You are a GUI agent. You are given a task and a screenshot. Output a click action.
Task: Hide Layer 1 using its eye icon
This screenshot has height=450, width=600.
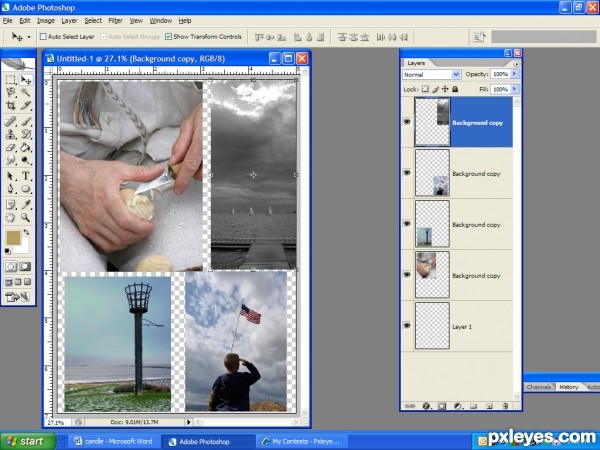tap(407, 326)
